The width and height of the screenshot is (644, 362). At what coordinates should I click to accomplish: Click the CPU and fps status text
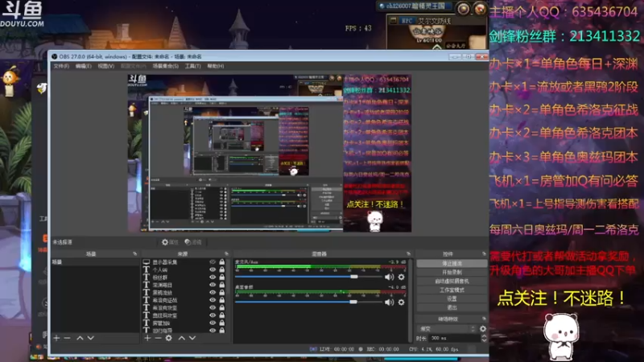click(x=434, y=349)
